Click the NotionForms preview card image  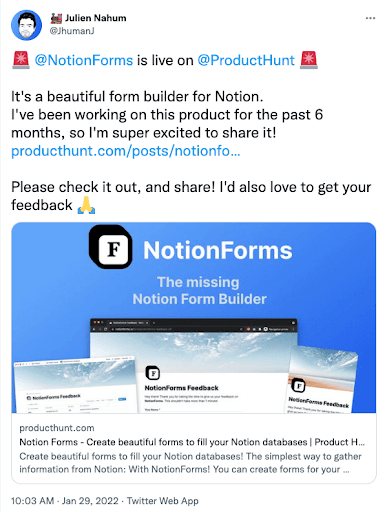tap(194, 318)
